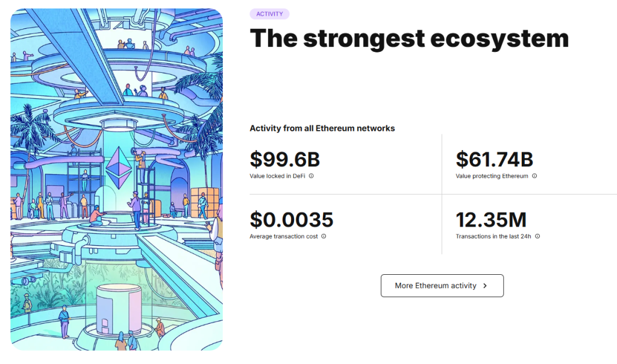The width and height of the screenshot is (617, 364).
Task: Select the Activity section label
Action: [x=269, y=13]
